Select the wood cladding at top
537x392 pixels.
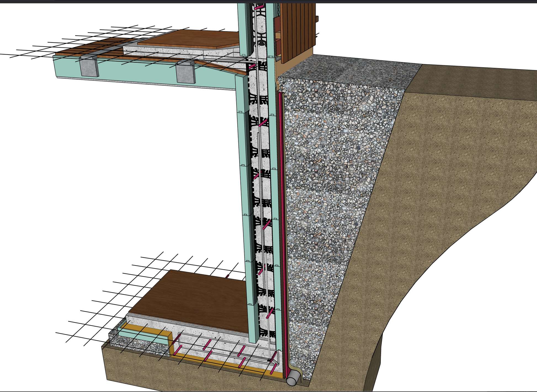click(298, 33)
